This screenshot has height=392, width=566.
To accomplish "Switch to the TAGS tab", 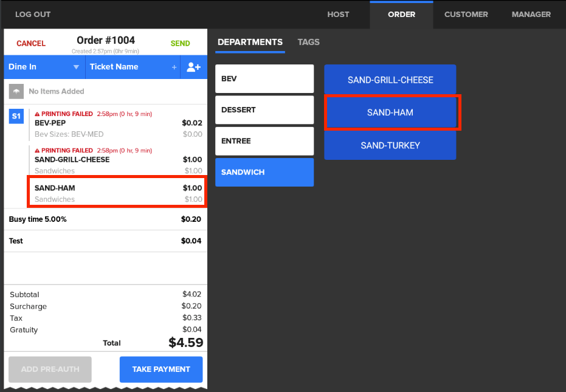I will [x=308, y=42].
